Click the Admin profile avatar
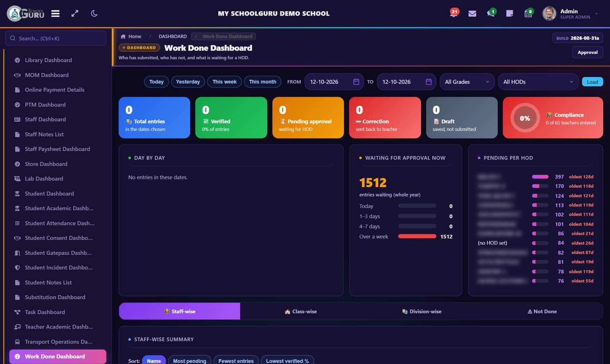This screenshot has width=610, height=364. pos(549,13)
